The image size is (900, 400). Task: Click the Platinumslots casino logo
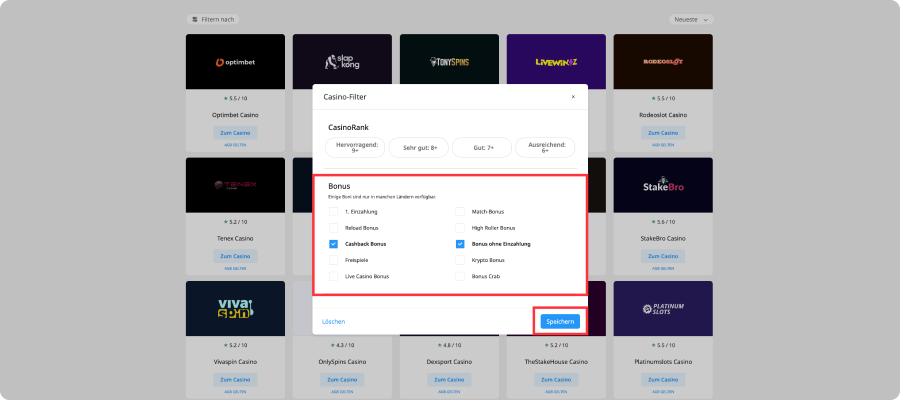662,308
